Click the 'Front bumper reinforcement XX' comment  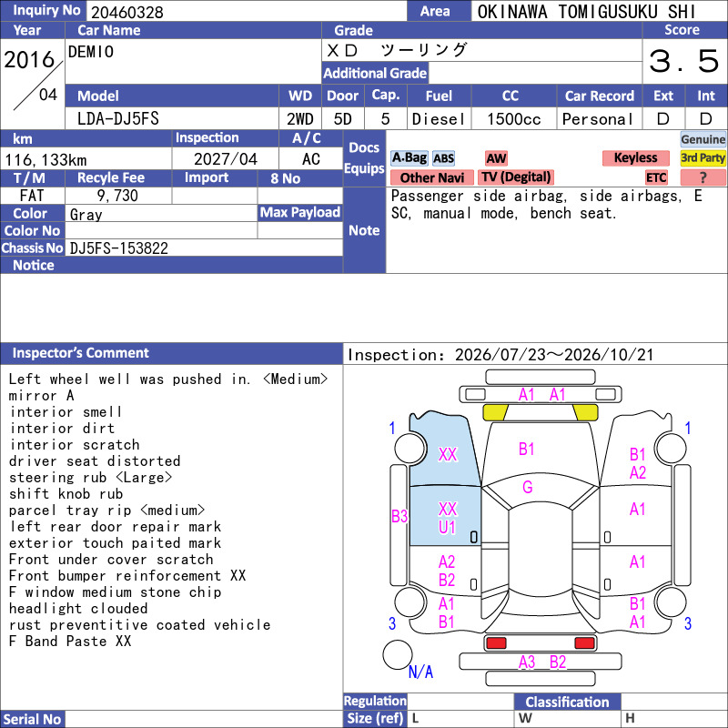click(x=127, y=576)
